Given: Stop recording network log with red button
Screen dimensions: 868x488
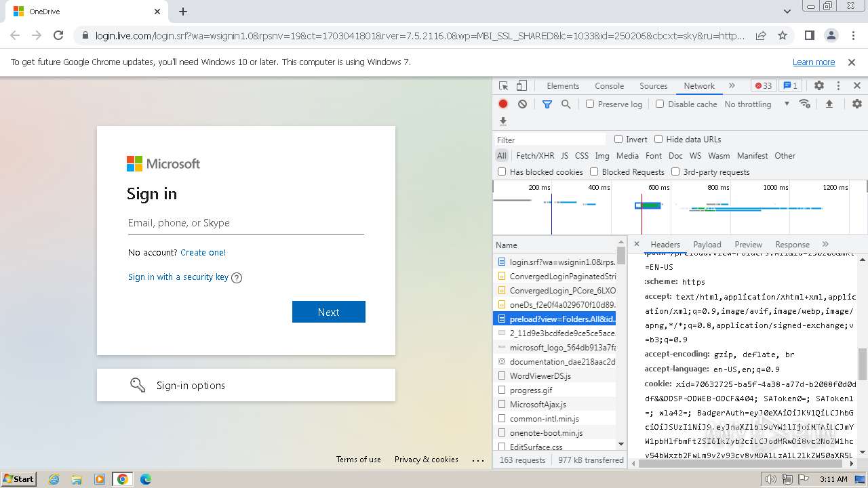Looking at the screenshot, I should [x=503, y=104].
